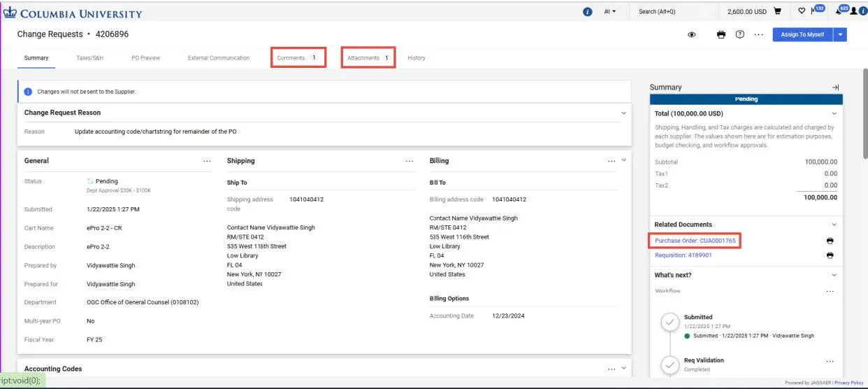Click the eye view icon in header

(x=692, y=34)
